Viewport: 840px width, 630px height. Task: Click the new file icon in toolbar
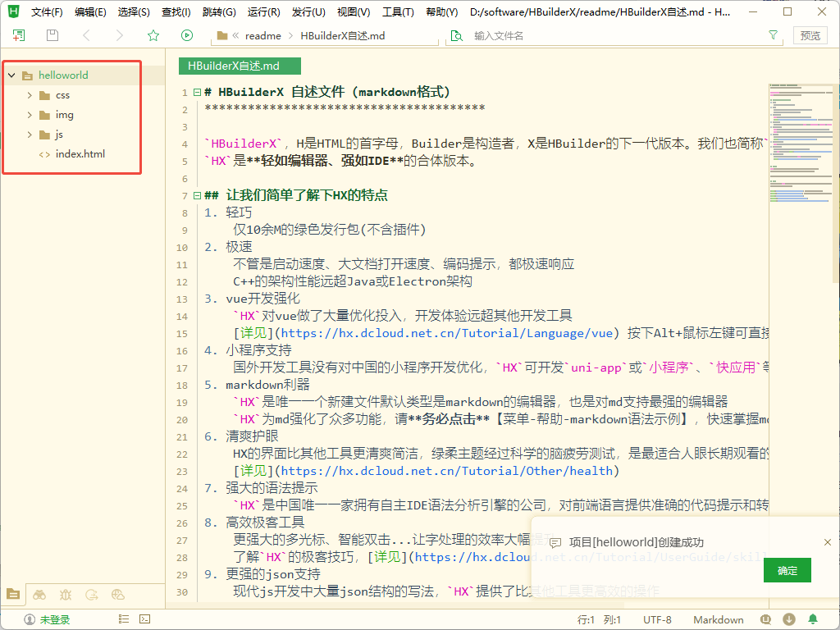[19, 35]
